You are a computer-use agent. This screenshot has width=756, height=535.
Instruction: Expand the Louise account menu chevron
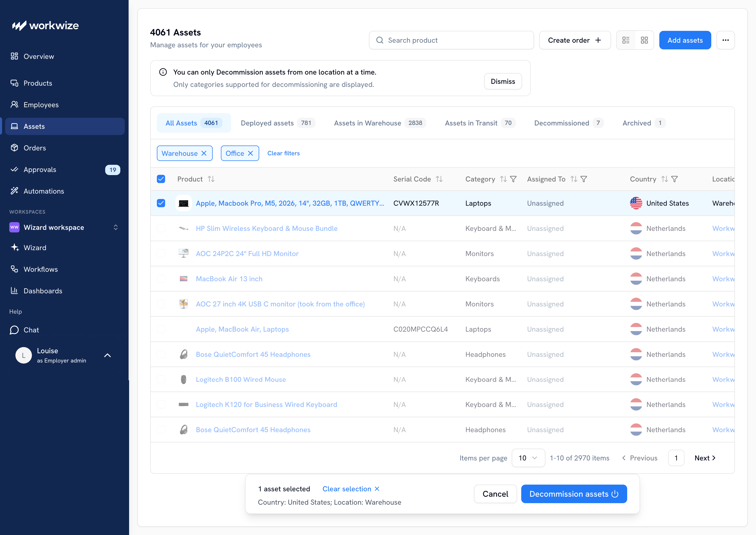click(x=107, y=356)
